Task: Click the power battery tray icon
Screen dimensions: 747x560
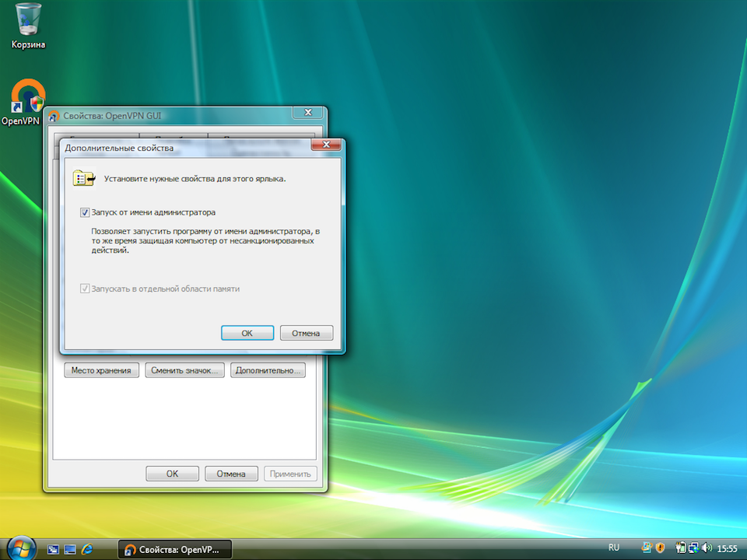Action: pyautogui.click(x=680, y=548)
